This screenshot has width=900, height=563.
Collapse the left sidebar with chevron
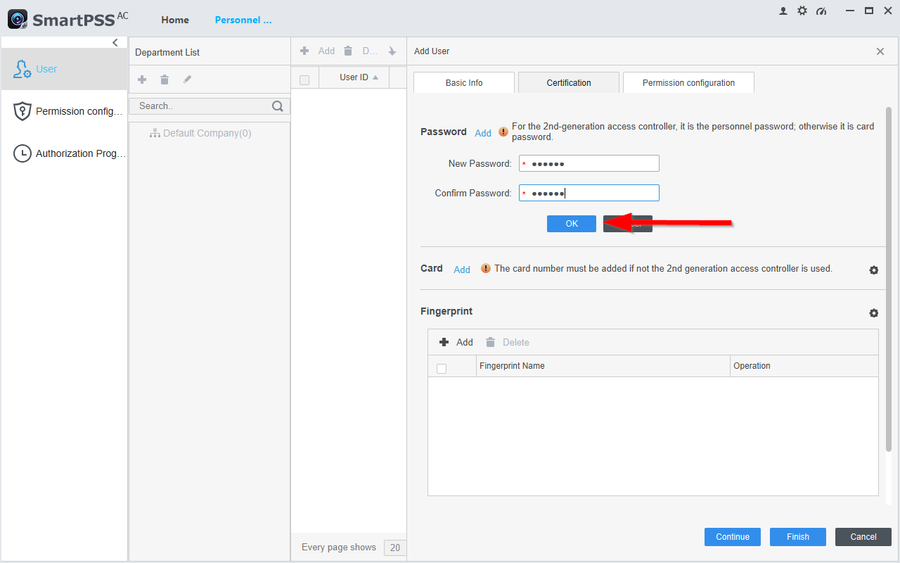pyautogui.click(x=115, y=43)
